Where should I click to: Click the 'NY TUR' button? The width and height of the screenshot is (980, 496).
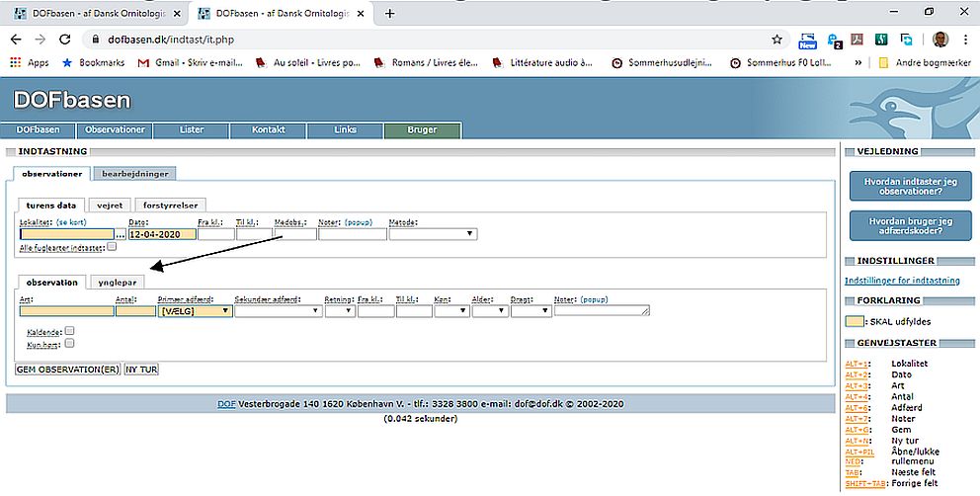[x=142, y=370]
